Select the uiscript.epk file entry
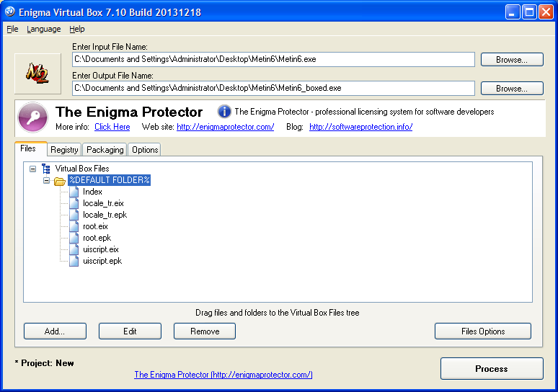This screenshot has height=392, width=558. click(x=102, y=261)
